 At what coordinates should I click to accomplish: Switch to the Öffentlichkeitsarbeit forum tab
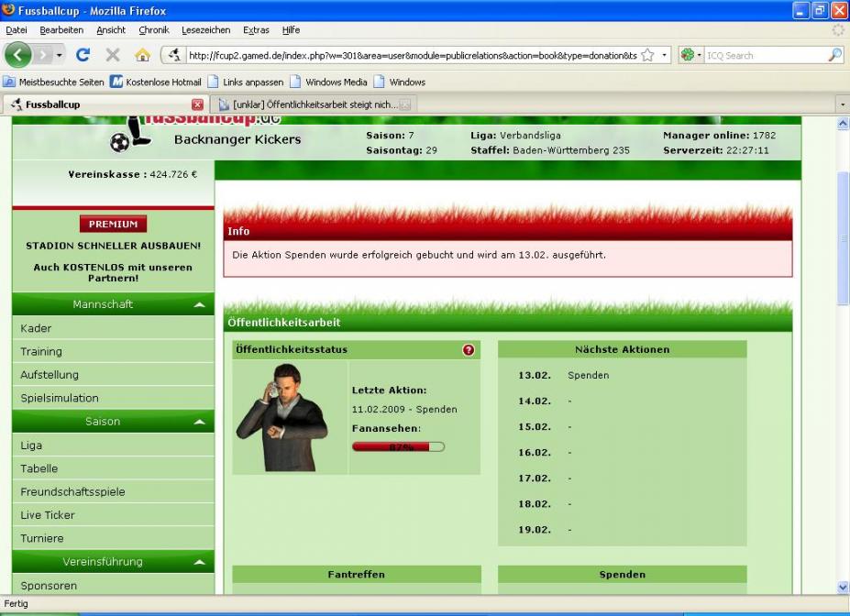(x=312, y=104)
